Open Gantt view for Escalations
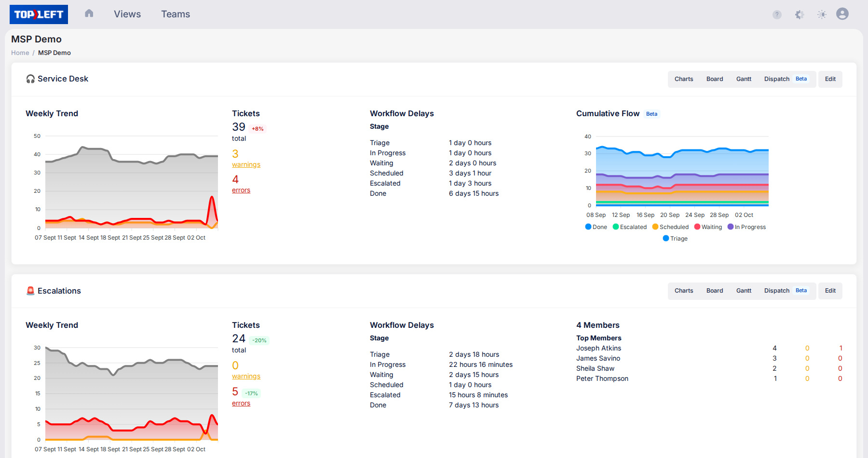This screenshot has width=868, height=458. [x=744, y=291]
